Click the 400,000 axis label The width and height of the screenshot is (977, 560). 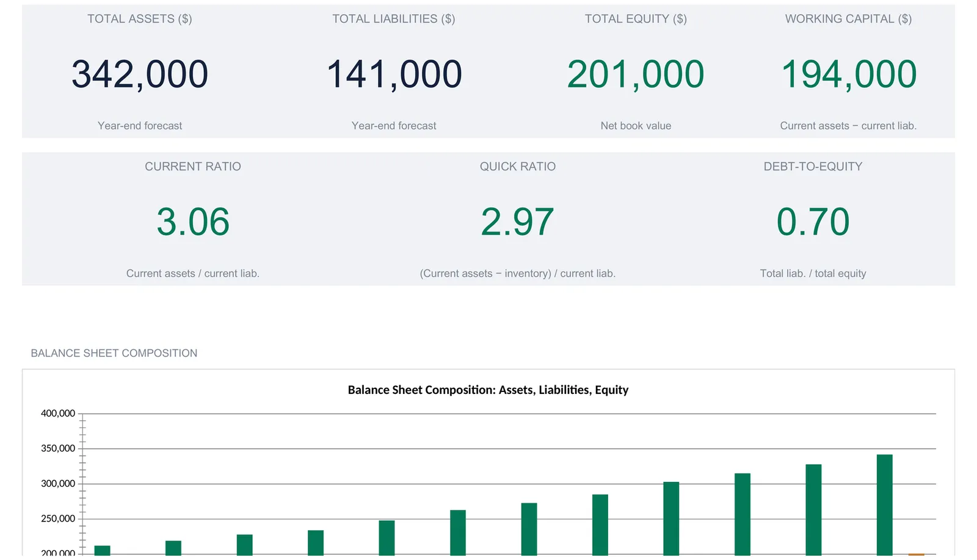(x=58, y=413)
